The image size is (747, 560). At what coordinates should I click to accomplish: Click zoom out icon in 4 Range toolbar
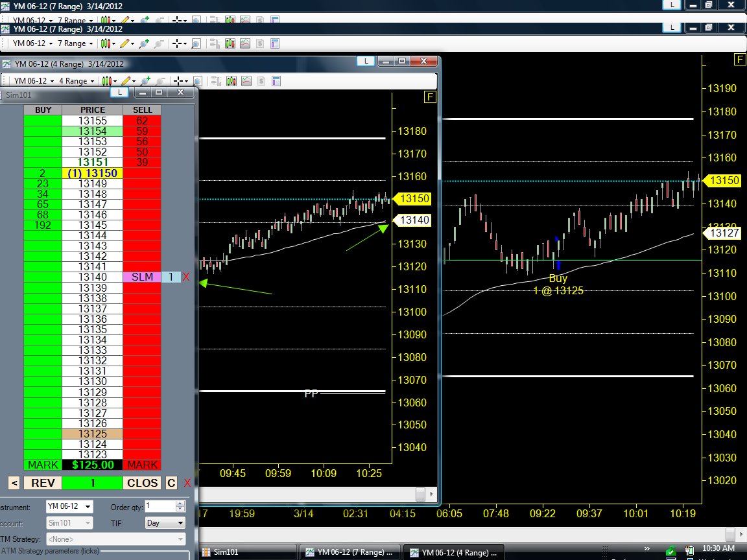(x=161, y=81)
